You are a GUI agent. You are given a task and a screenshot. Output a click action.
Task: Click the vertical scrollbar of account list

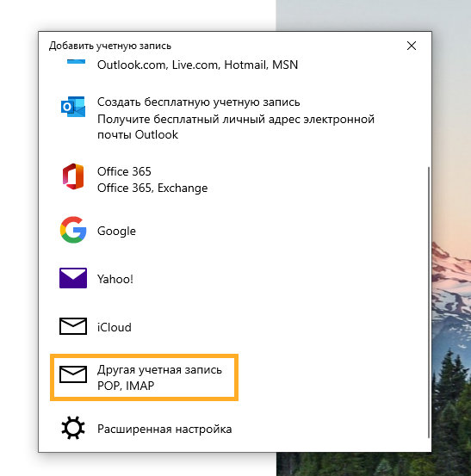429,302
